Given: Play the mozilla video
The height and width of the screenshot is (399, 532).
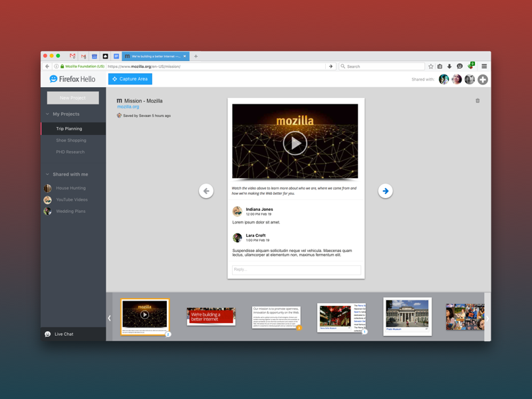Looking at the screenshot, I should [295, 143].
